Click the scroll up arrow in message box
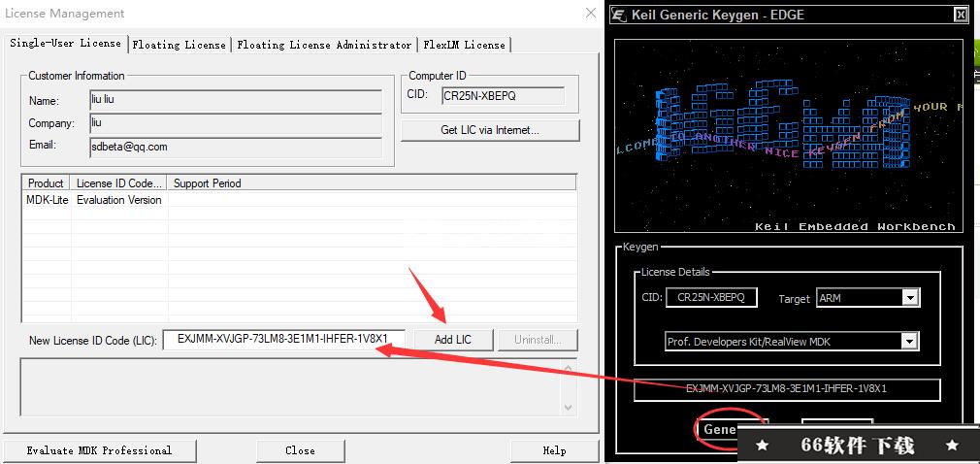 [569, 368]
